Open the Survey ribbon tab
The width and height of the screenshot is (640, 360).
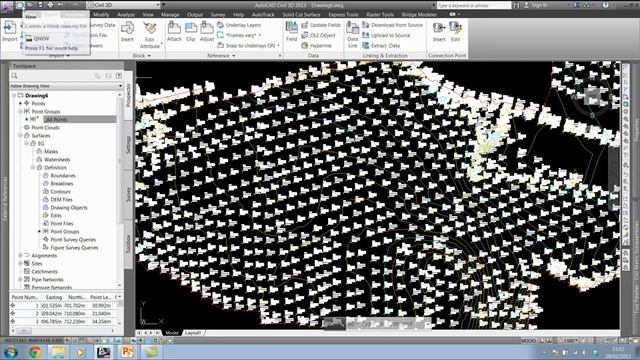tap(218, 15)
